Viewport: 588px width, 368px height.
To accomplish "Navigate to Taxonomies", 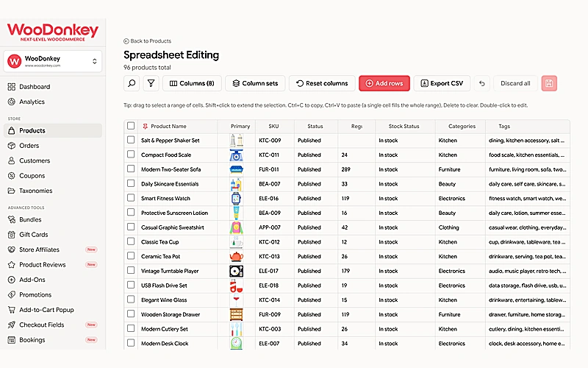I will pos(53,191).
